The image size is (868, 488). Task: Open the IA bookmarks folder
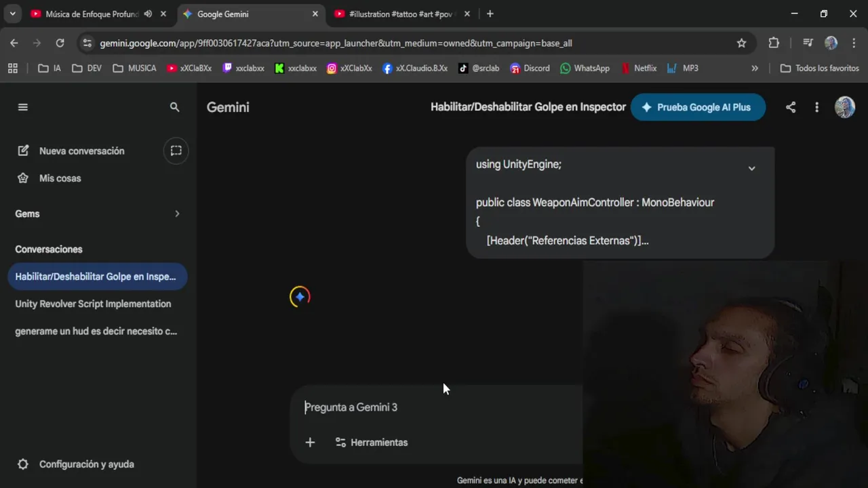click(50, 68)
